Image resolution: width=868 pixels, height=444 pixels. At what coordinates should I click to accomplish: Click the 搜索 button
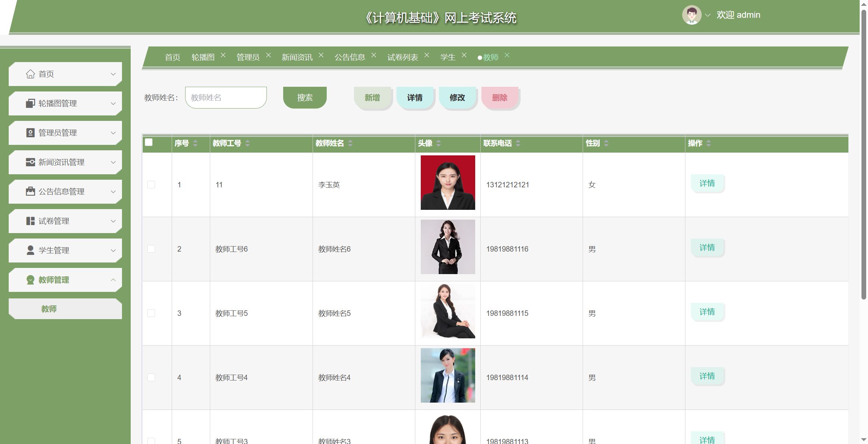(x=305, y=97)
